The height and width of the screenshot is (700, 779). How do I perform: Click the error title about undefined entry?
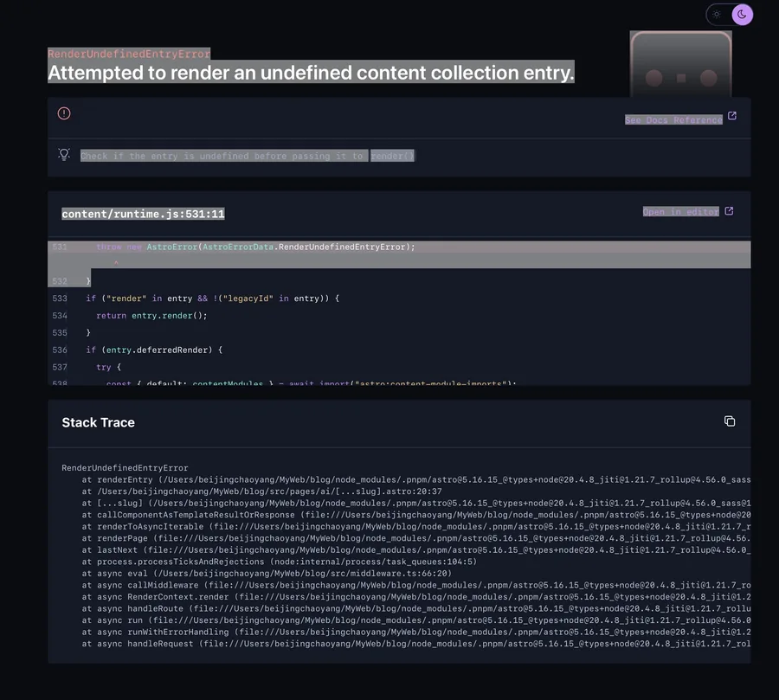pos(311,73)
